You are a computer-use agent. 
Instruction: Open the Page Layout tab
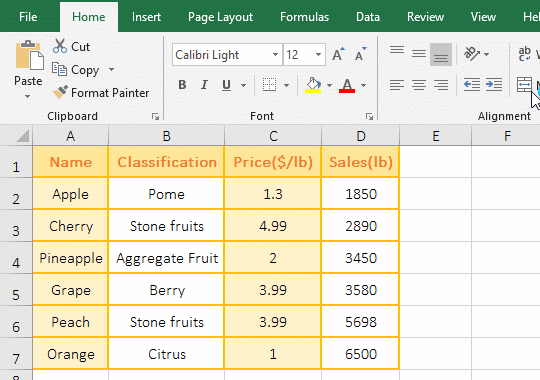click(x=220, y=17)
